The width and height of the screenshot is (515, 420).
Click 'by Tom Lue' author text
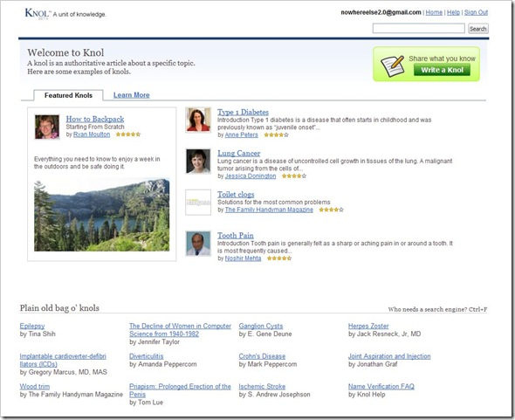pos(146,403)
